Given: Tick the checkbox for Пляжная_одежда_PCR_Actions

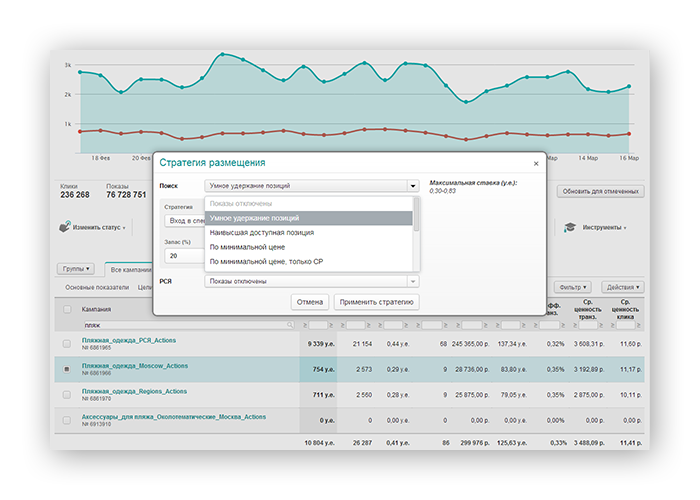Looking at the screenshot, I should [x=67, y=343].
